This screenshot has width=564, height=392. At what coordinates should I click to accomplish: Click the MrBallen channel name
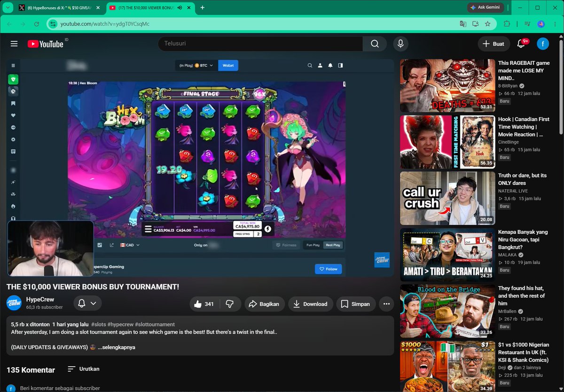tap(509, 311)
